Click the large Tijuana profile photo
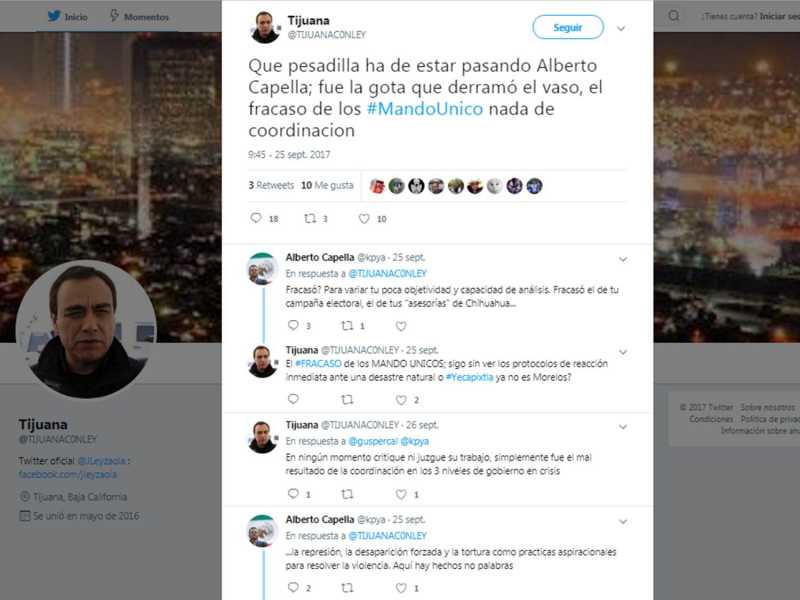800x600 pixels. pos(86,329)
